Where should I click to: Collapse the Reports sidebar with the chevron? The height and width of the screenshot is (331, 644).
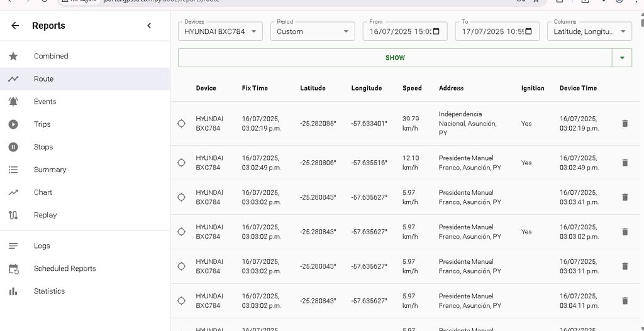149,26
